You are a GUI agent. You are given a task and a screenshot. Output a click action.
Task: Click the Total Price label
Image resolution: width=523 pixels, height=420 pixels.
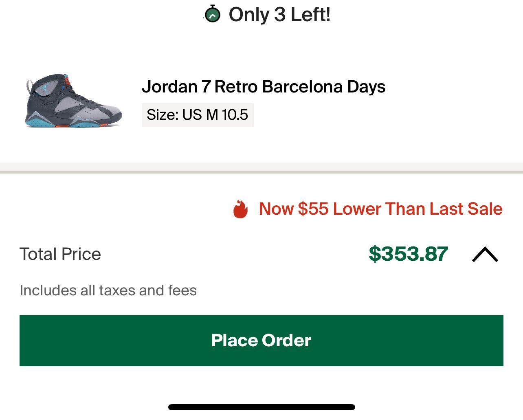pos(60,254)
